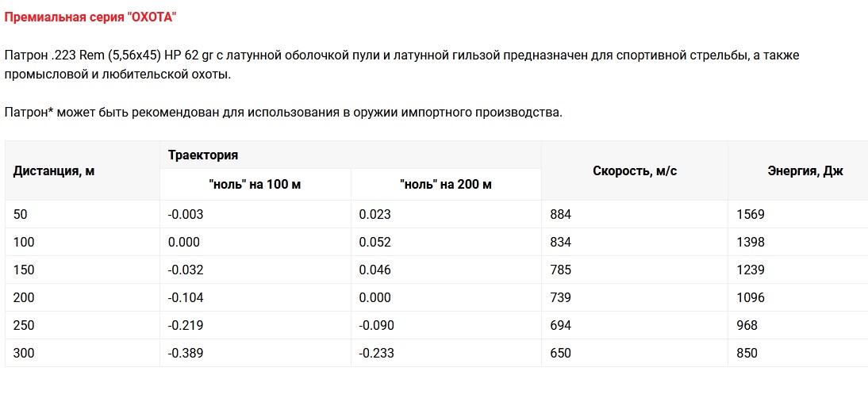
Task: Click the "Дистанция, м" column header
Action: 54,170
